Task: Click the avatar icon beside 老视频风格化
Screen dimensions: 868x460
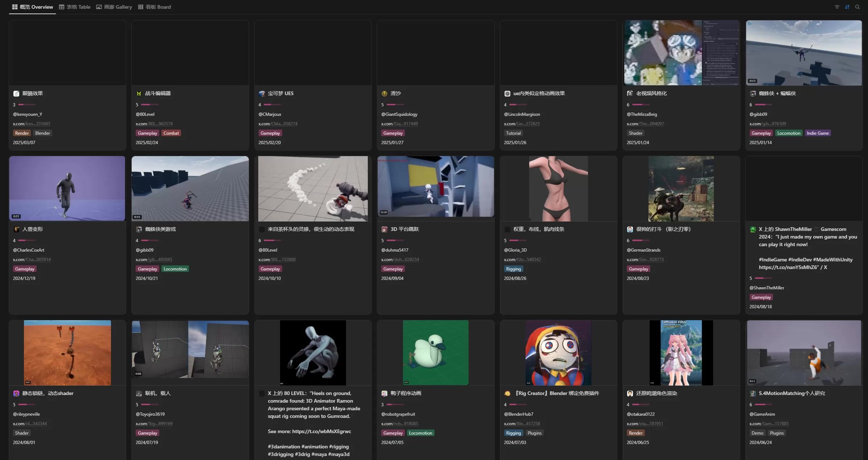Action: [630, 94]
